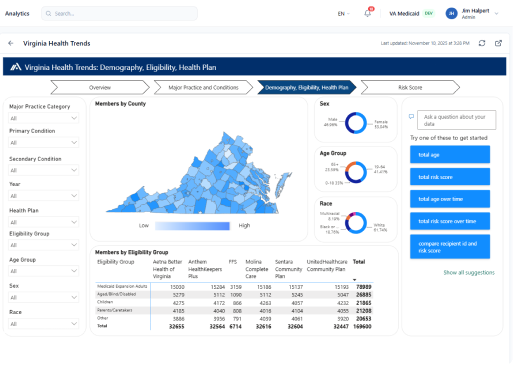The height and width of the screenshot is (366, 513).
Task: Click the JH user avatar
Action: click(x=451, y=13)
